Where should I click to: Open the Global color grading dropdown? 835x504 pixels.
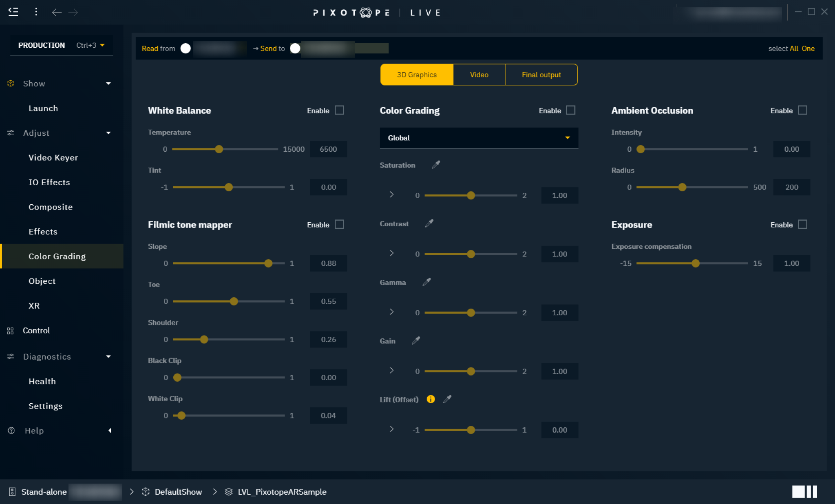(479, 138)
